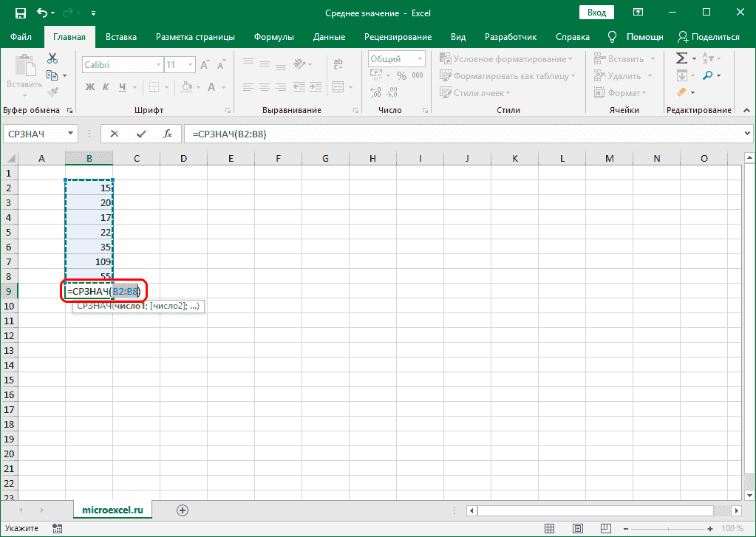Click the AutoSum sigma icon
Image resolution: width=756 pixels, height=537 pixels.
coord(681,58)
